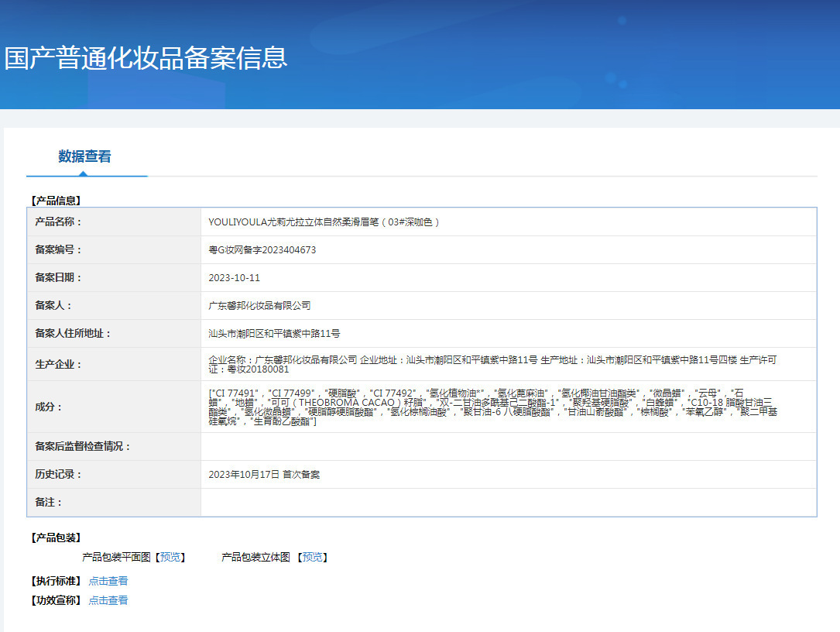The width and height of the screenshot is (840, 632).
Task: Click the 产品包装立体图 label
Action: (x=255, y=558)
